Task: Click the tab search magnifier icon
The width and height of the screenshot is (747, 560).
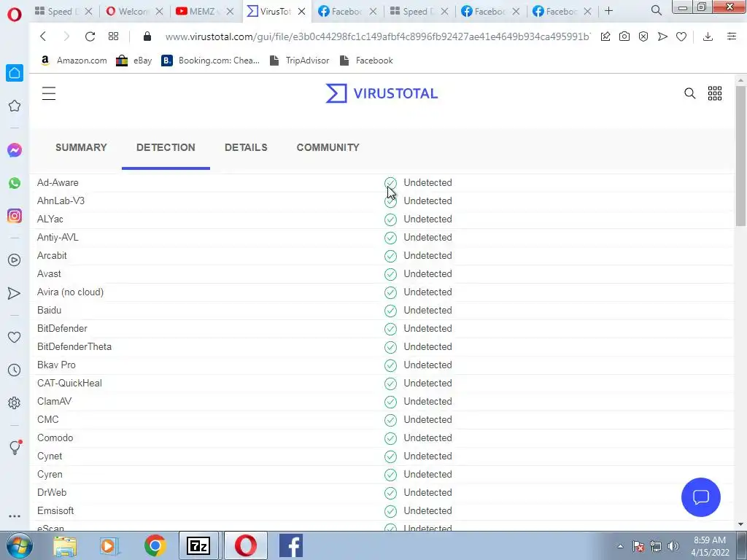Action: 657,10
